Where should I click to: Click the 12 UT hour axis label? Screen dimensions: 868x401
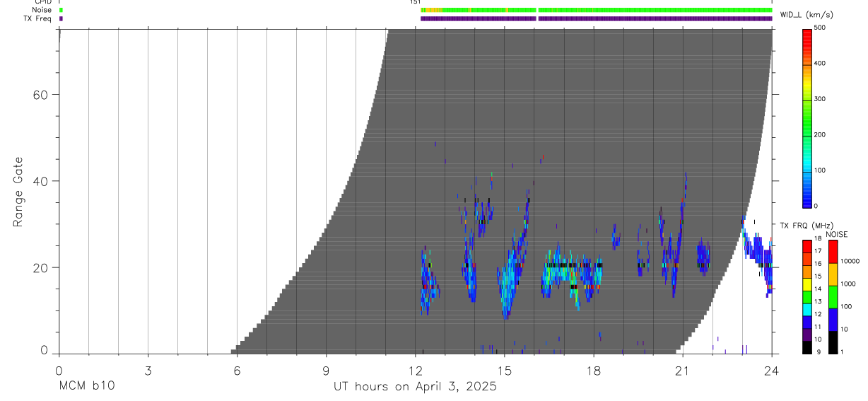click(415, 370)
